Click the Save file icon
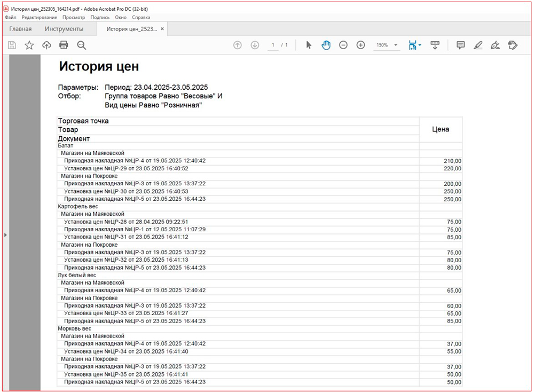This screenshot has height=392, width=534. pyautogui.click(x=12, y=45)
